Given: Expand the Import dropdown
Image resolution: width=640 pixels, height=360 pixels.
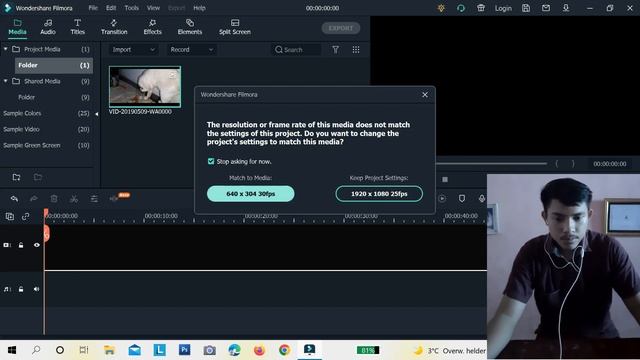Looking at the screenshot, I should pyautogui.click(x=133, y=49).
